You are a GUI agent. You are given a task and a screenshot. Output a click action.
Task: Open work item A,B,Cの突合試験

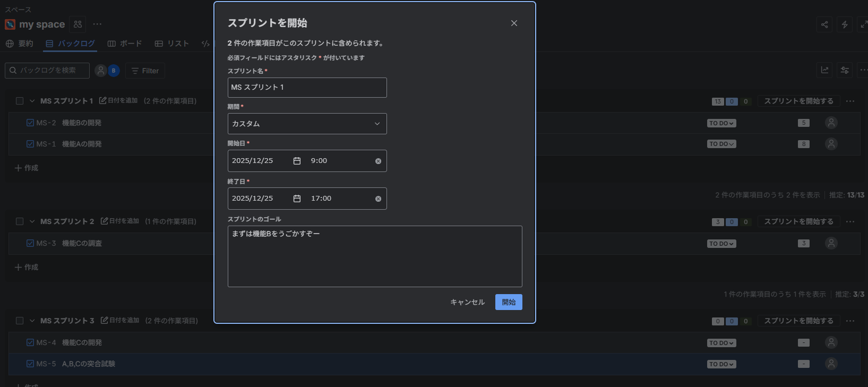click(x=89, y=364)
